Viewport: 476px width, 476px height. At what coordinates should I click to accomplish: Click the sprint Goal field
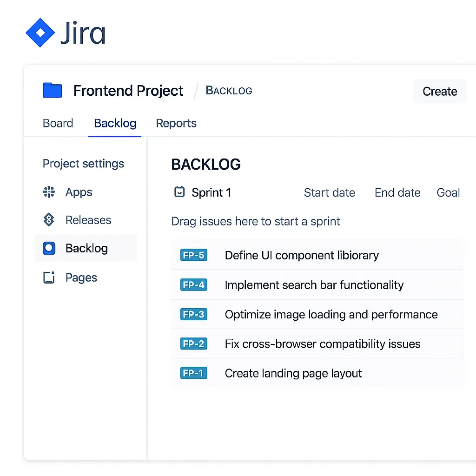coord(448,192)
